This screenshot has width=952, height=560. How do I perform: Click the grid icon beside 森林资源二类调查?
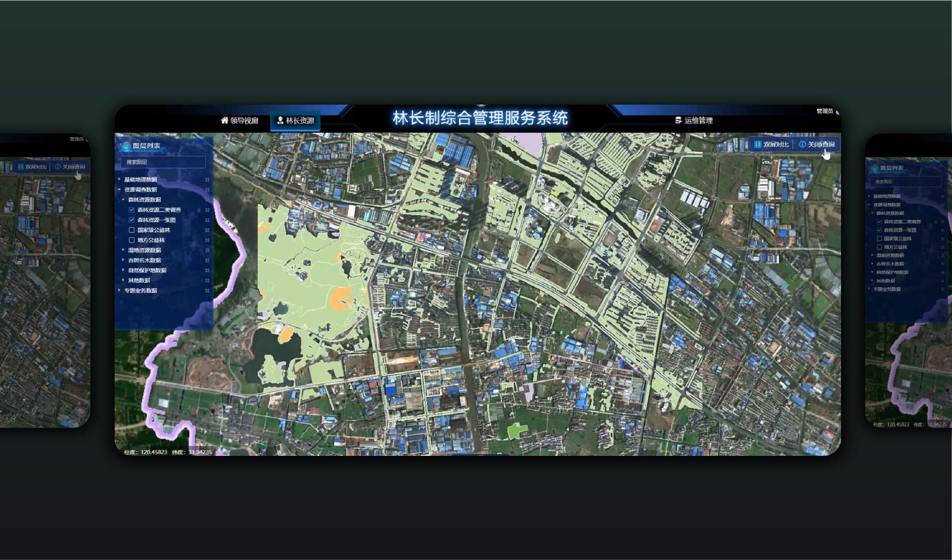point(207,210)
